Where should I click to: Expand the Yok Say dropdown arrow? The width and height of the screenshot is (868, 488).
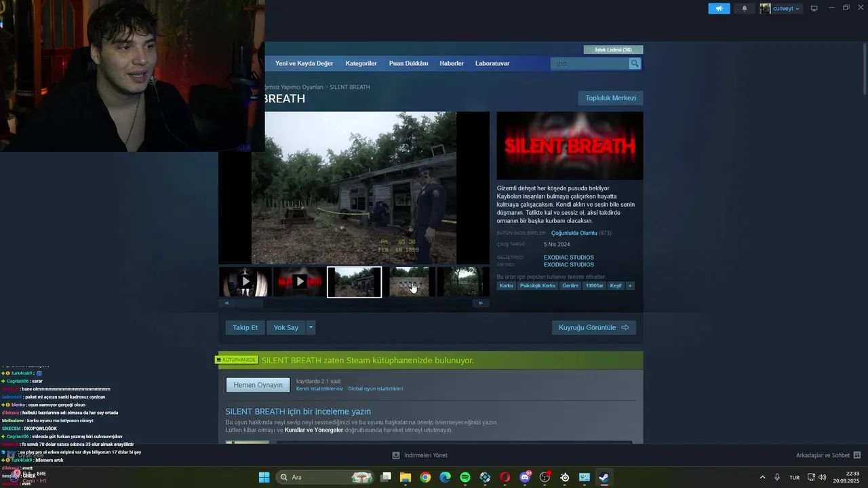(311, 327)
